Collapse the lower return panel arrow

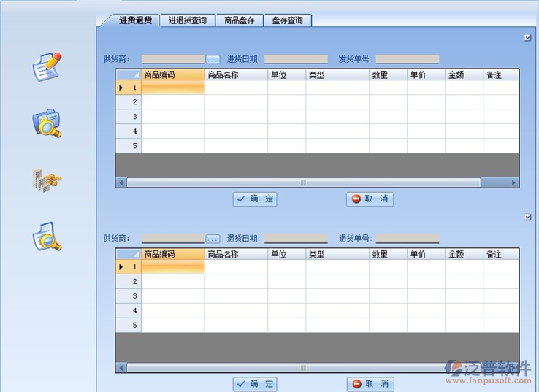(x=527, y=217)
